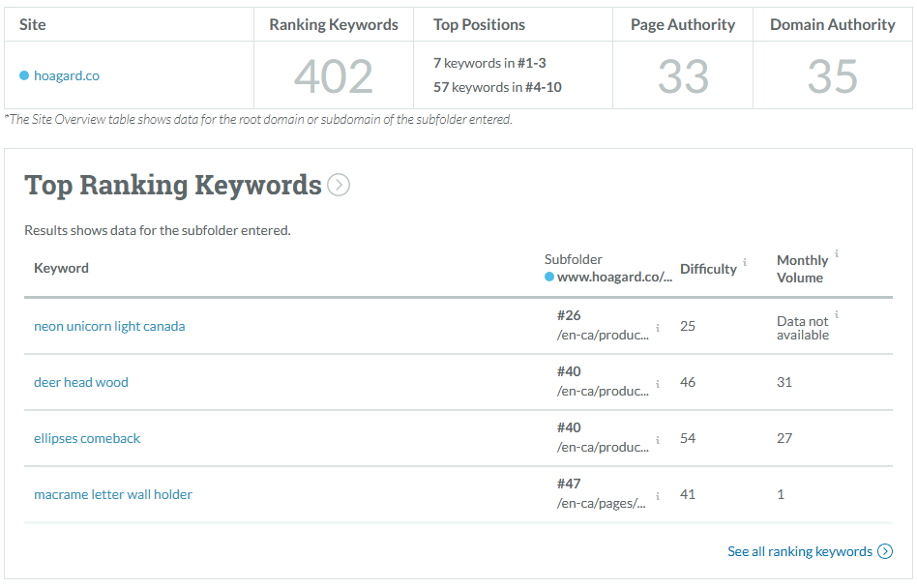
Task: Click info icon in neon unicorn light canada row URL
Action: tap(658, 328)
